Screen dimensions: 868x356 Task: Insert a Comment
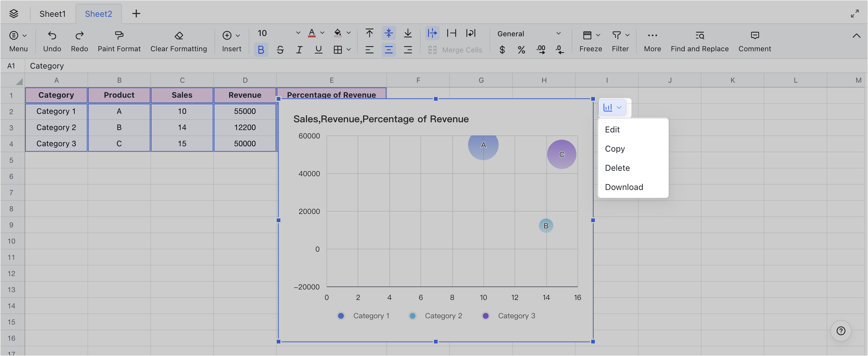(754, 40)
